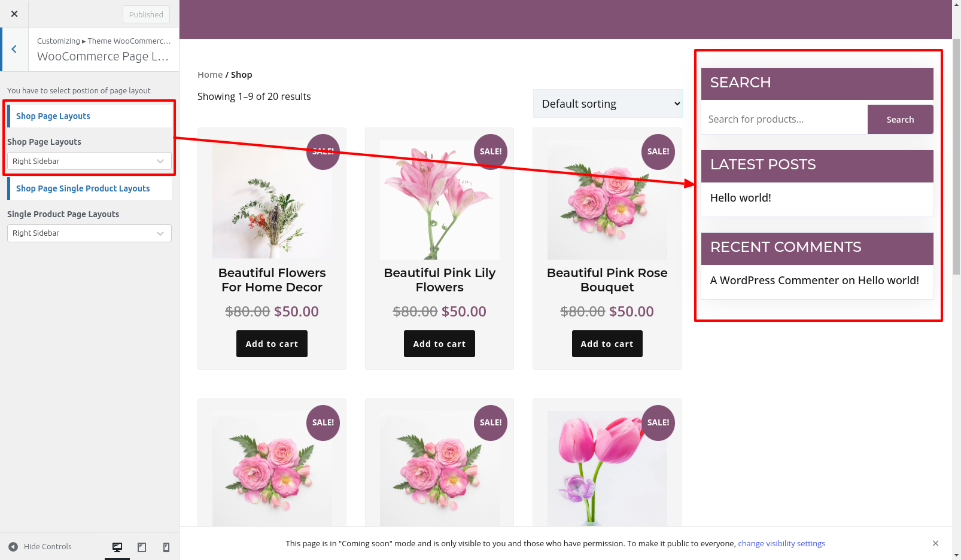
Task: Click Home in the breadcrumb
Action: [x=210, y=75]
